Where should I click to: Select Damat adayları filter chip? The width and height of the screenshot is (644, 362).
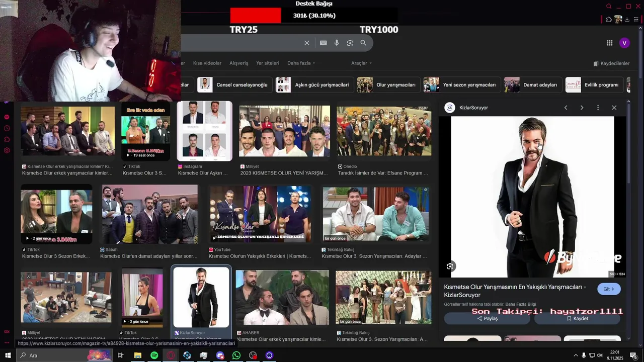(x=533, y=85)
